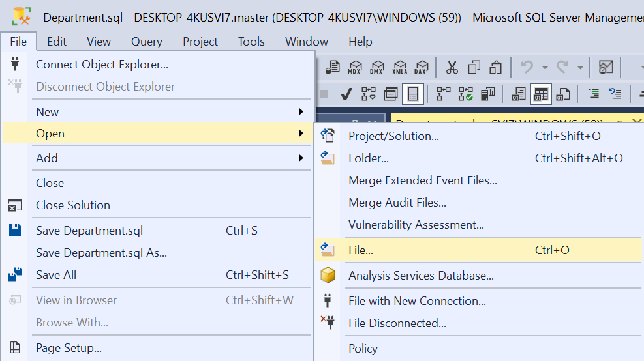The height and width of the screenshot is (361, 644).
Task: Click Save All in the File menu
Action: (x=56, y=275)
